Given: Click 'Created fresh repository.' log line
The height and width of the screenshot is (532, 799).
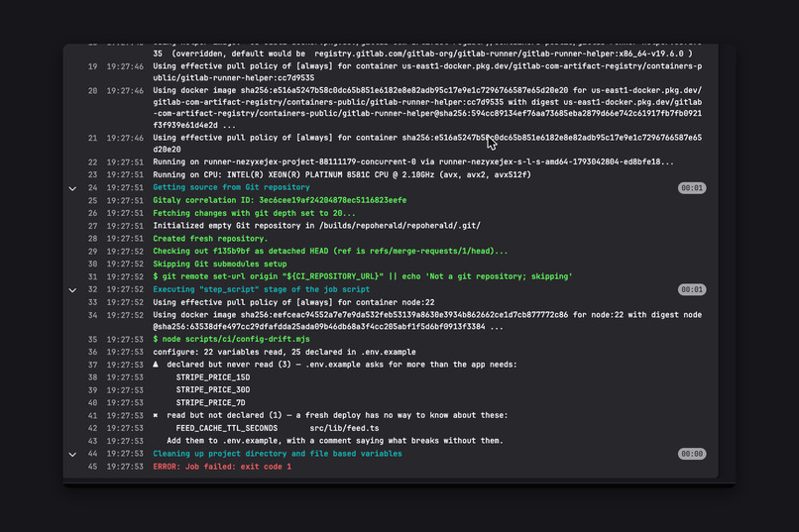Looking at the screenshot, I should click(210, 238).
